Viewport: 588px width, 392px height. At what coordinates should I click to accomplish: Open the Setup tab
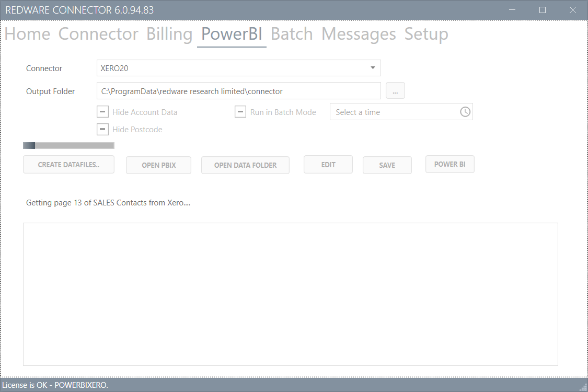[x=426, y=34]
